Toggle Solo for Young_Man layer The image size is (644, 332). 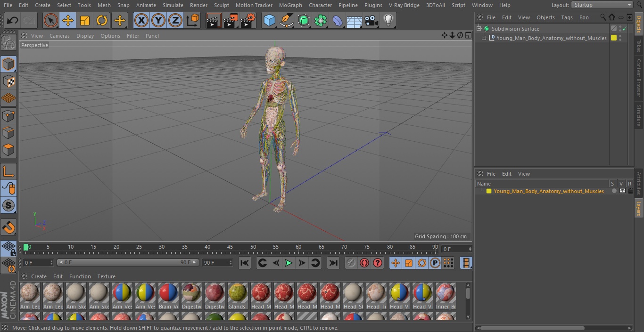pos(614,191)
